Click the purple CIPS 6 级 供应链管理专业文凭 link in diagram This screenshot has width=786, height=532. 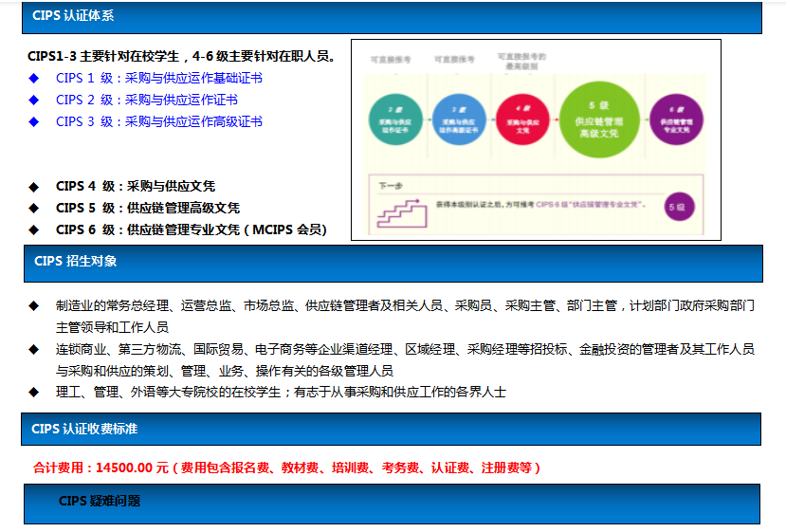coord(590,205)
